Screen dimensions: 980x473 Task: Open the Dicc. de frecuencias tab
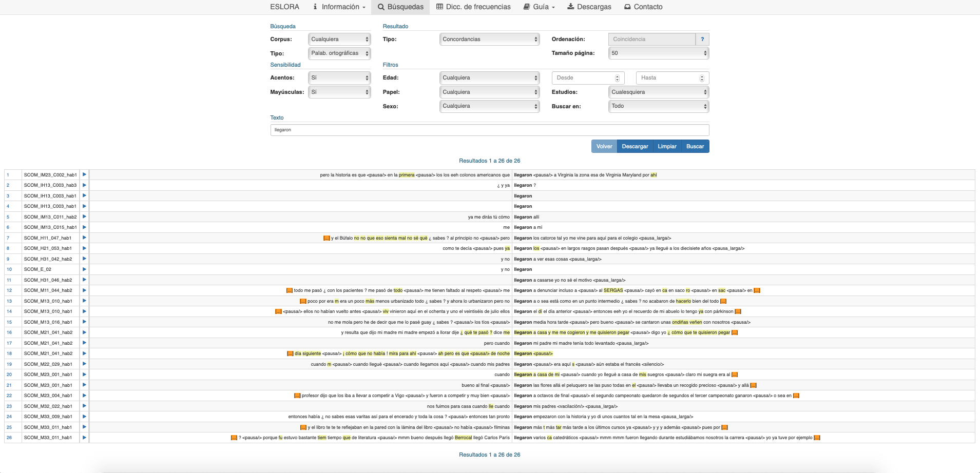473,7
